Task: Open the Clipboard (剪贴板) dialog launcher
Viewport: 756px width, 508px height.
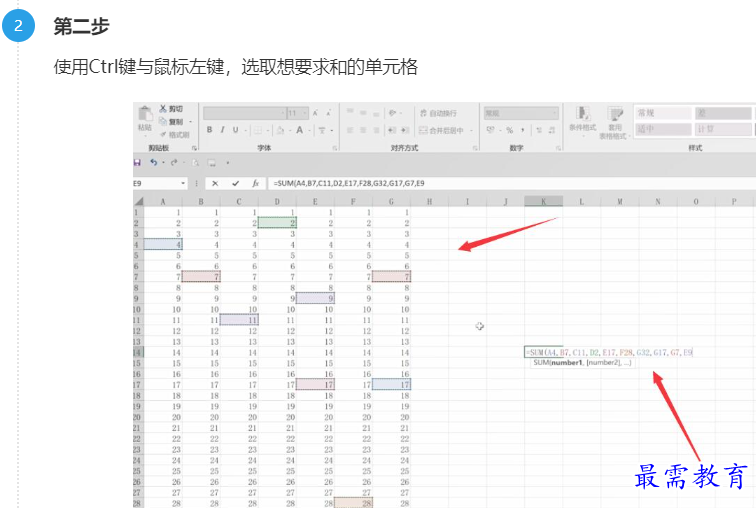Action: [x=194, y=148]
